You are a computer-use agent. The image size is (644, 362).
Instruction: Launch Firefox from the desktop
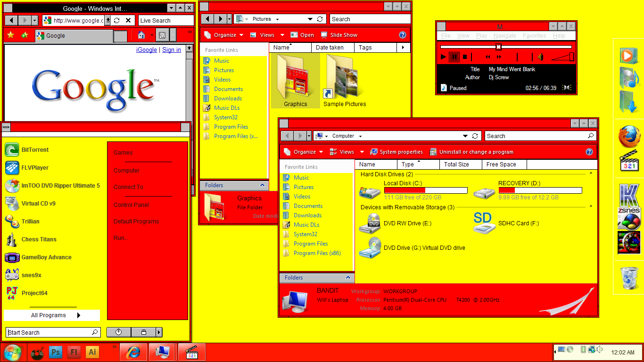[x=628, y=137]
